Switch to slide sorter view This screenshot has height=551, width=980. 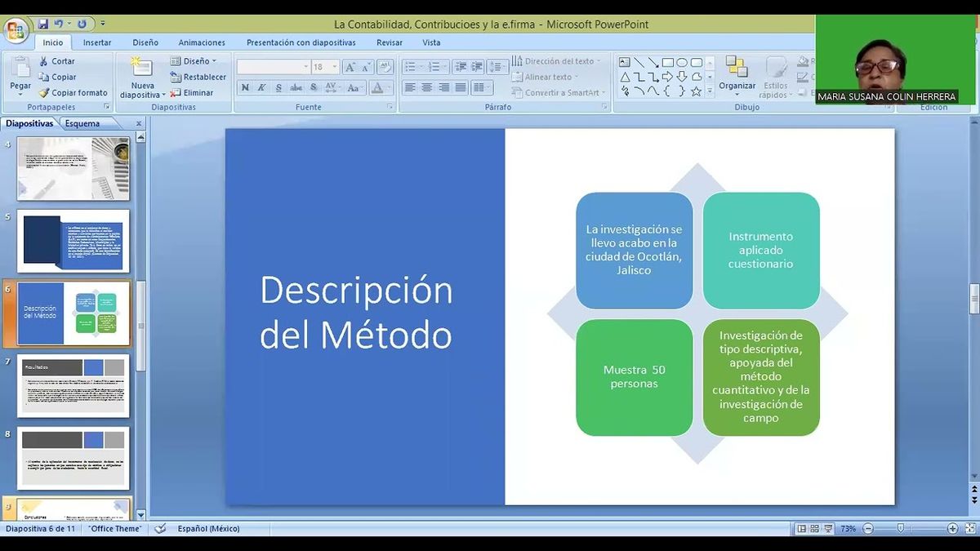pos(817,529)
